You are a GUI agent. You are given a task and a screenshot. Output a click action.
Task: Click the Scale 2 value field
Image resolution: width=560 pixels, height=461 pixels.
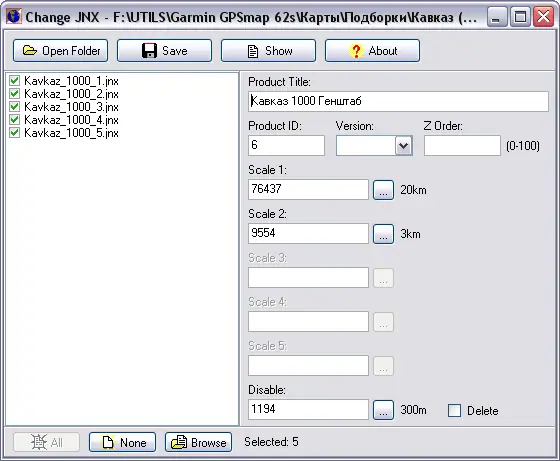[x=308, y=234]
